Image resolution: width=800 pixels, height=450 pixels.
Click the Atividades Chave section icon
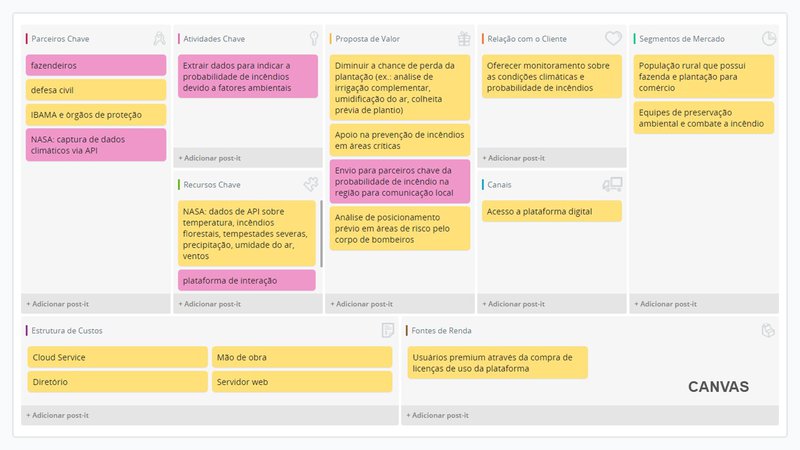click(311, 39)
